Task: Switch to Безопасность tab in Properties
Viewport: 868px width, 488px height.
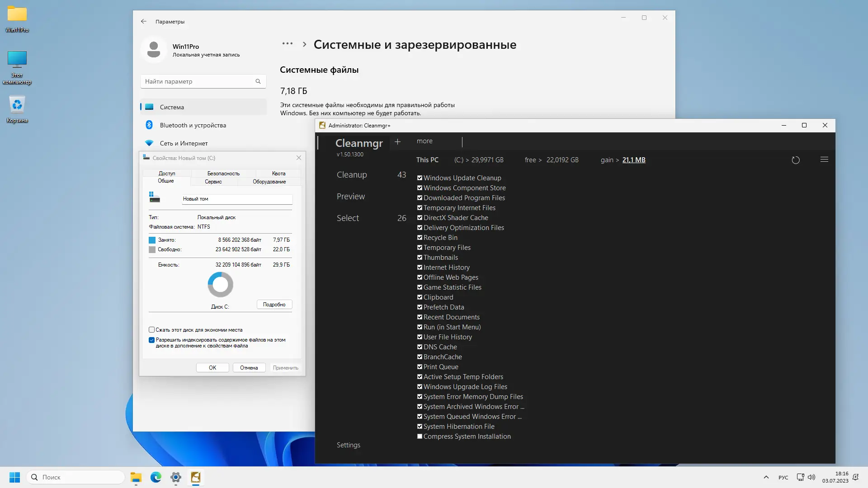Action: click(x=223, y=174)
